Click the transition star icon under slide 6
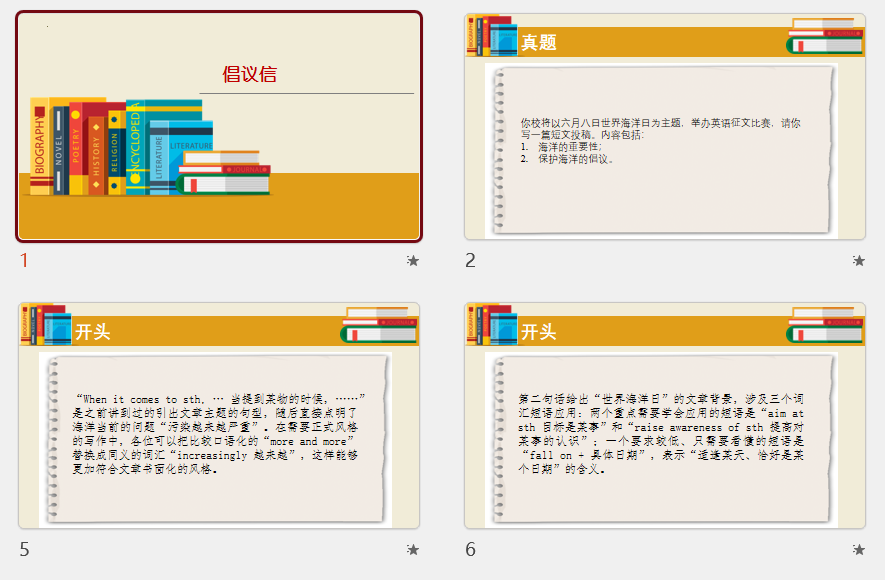This screenshot has width=885, height=580. (859, 549)
